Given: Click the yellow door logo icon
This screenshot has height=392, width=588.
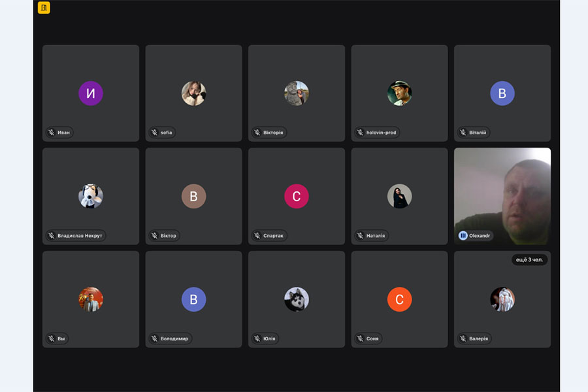Looking at the screenshot, I should pyautogui.click(x=44, y=7).
